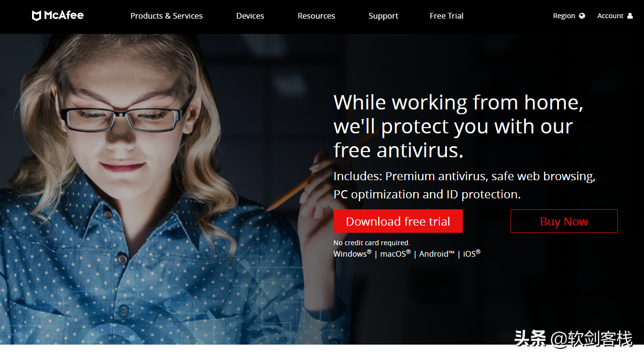This screenshot has height=358, width=644.
Task: Select the iOS platform link
Action: pyautogui.click(x=472, y=254)
